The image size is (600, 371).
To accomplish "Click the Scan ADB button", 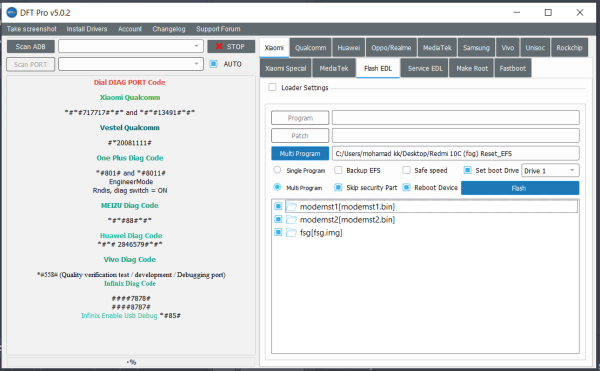I will click(x=31, y=47).
